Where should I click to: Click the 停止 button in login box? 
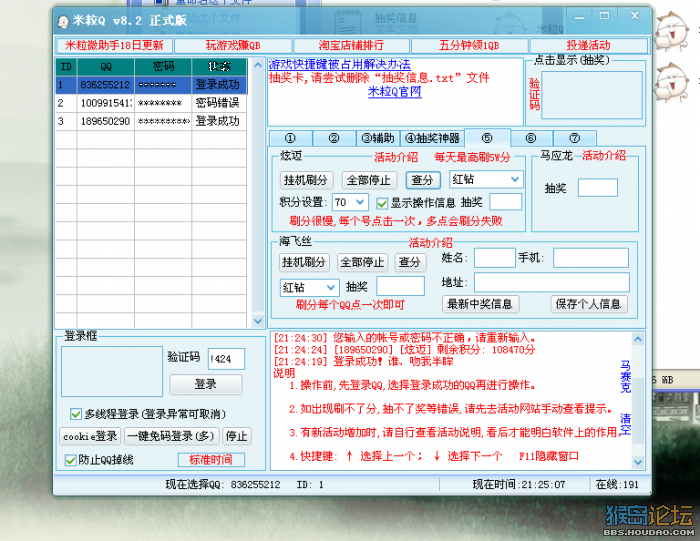click(x=237, y=436)
